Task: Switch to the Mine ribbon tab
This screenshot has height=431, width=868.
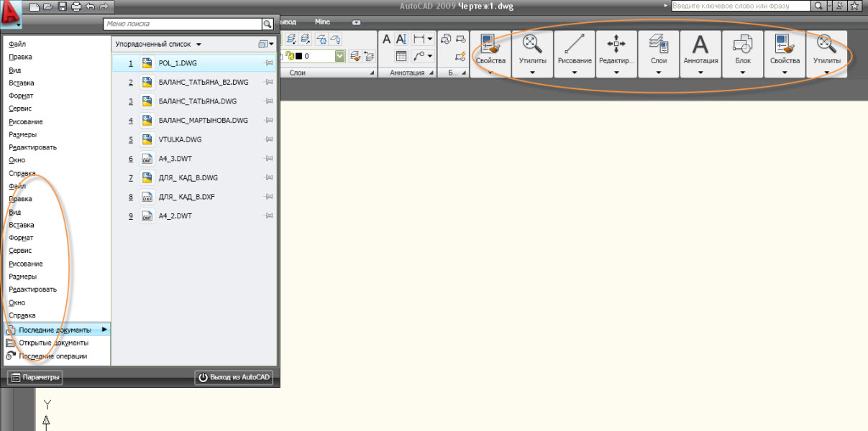Action: point(322,22)
